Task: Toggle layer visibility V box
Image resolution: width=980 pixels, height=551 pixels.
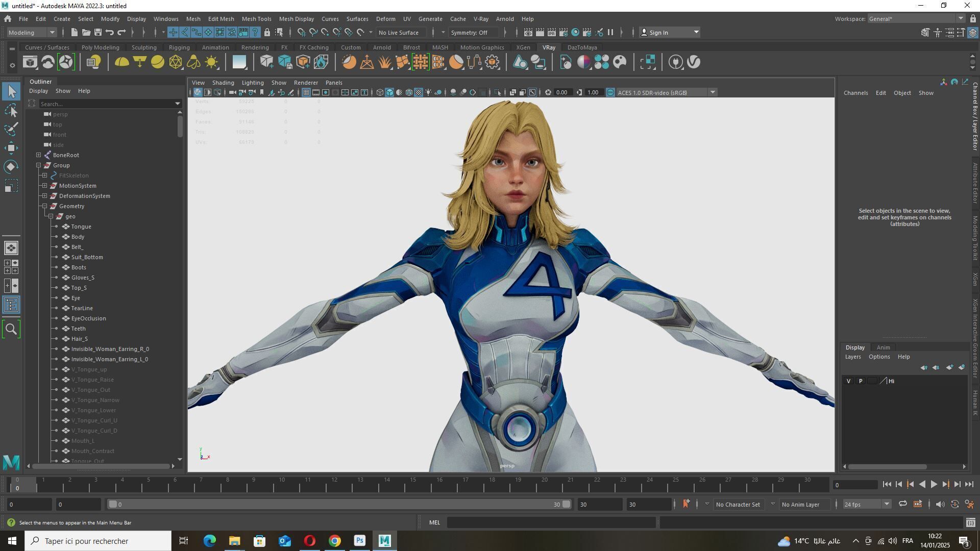Action: tap(848, 381)
